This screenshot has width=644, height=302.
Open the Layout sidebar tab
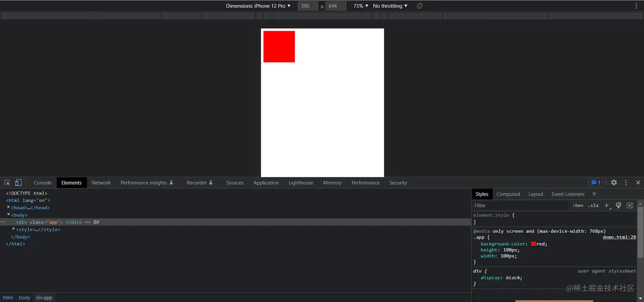536,194
